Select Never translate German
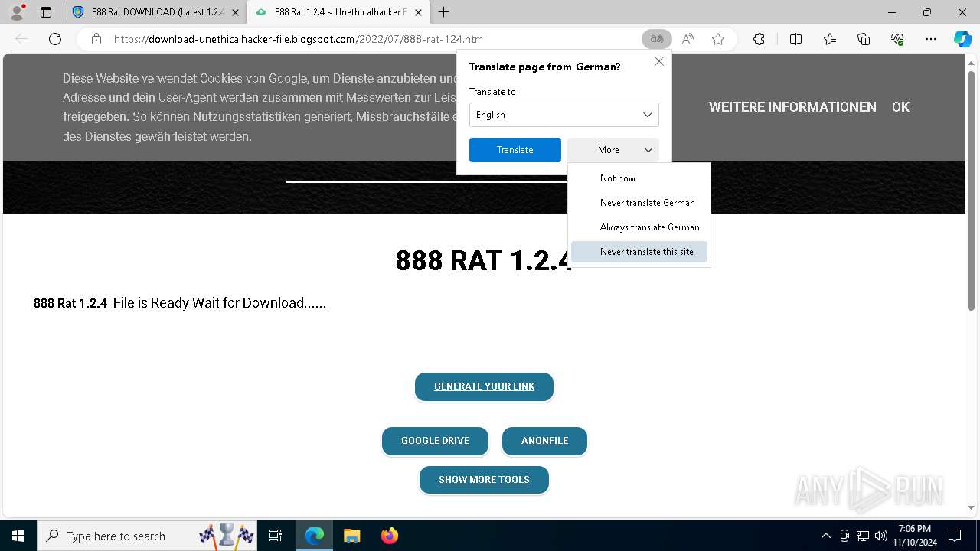Screen dimensions: 980x551 pos(639,203)
